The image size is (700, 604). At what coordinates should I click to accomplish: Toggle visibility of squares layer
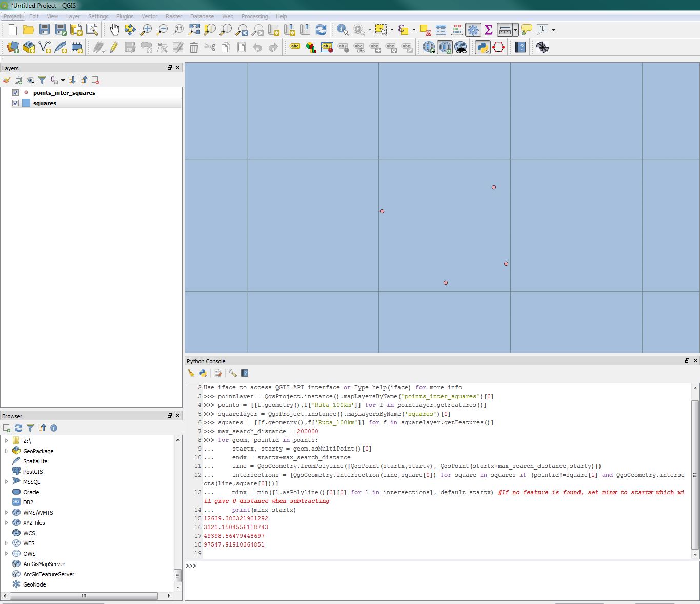(x=15, y=103)
